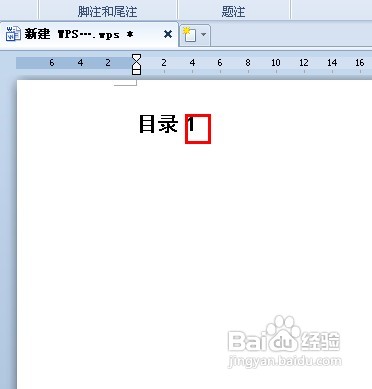372x389 pixels.
Task: Close the 新建 WPS document tab
Action: 168,34
